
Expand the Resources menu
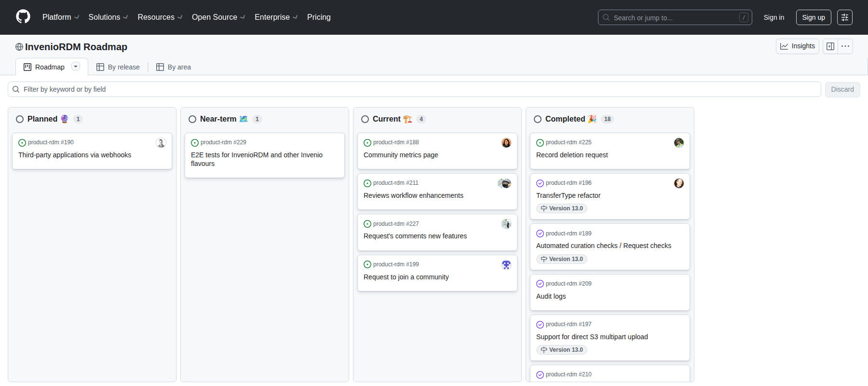click(160, 17)
